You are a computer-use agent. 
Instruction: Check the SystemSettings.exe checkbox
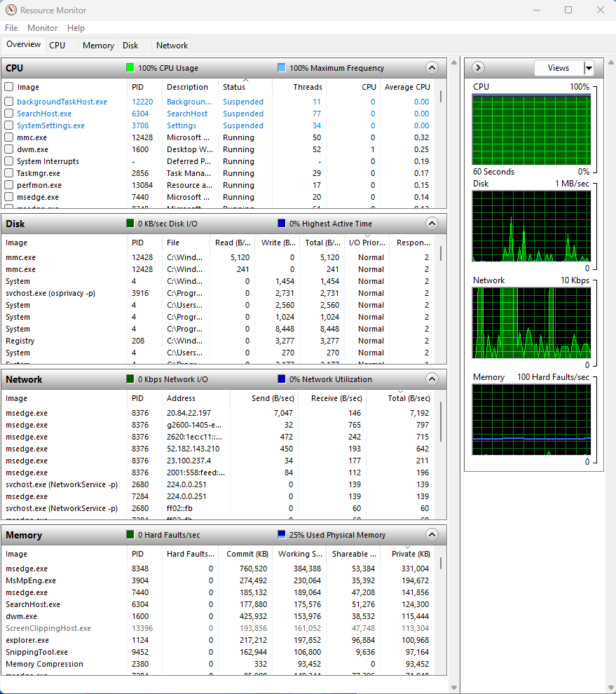pyautogui.click(x=9, y=125)
